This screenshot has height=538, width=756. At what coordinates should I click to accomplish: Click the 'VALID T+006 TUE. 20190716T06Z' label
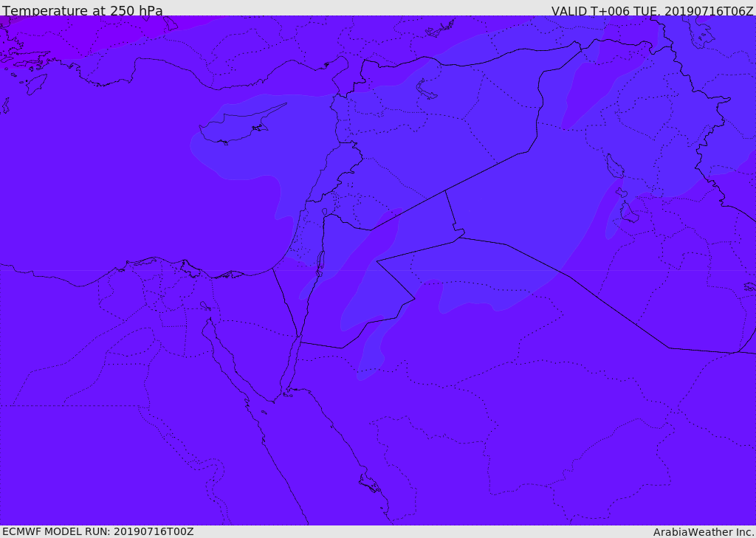[653, 10]
